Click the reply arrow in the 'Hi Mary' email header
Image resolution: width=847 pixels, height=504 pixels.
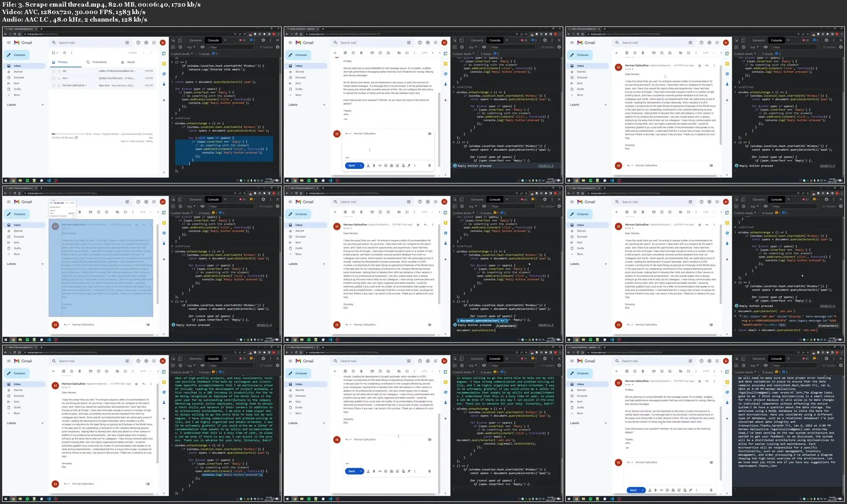[707, 381]
